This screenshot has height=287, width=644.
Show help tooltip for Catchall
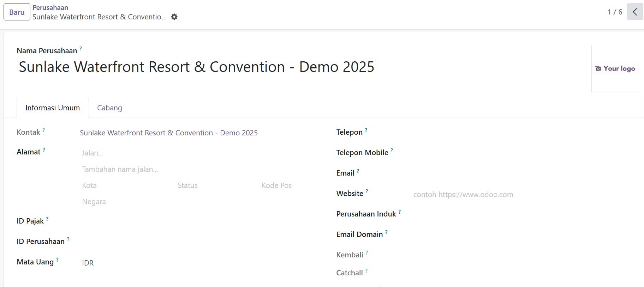click(366, 271)
